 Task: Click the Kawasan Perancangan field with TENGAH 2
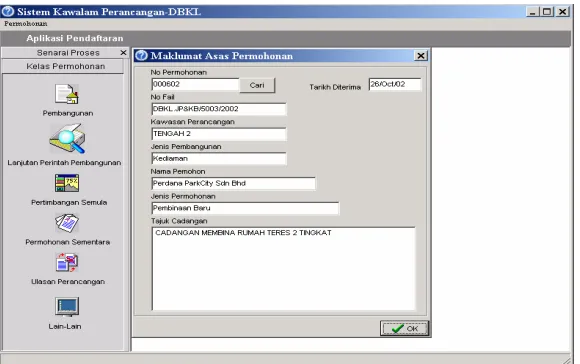[219, 134]
